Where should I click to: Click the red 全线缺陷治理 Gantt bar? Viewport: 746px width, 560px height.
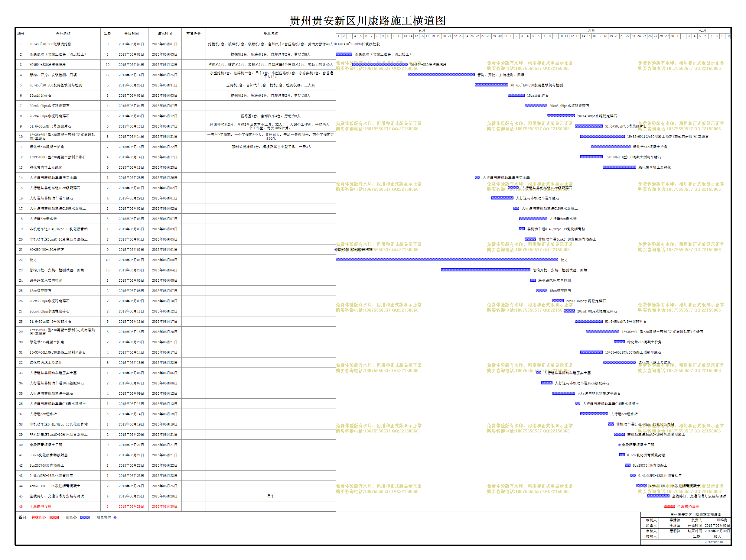click(669, 507)
